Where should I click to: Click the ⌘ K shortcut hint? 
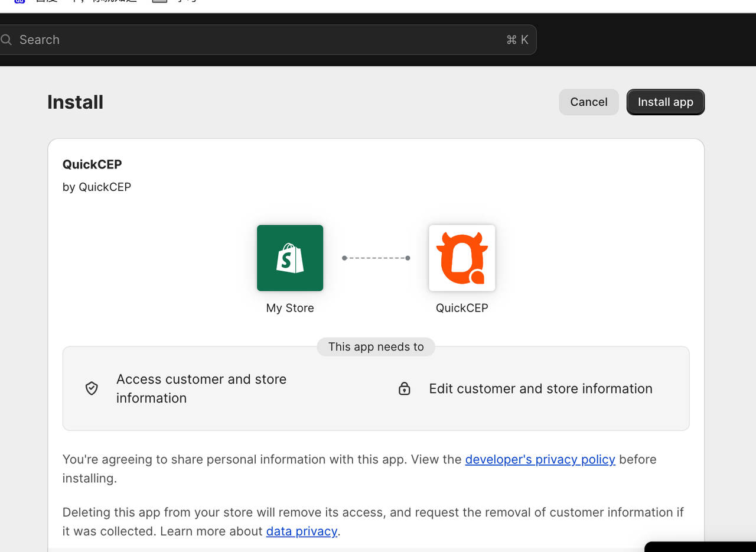(x=517, y=40)
